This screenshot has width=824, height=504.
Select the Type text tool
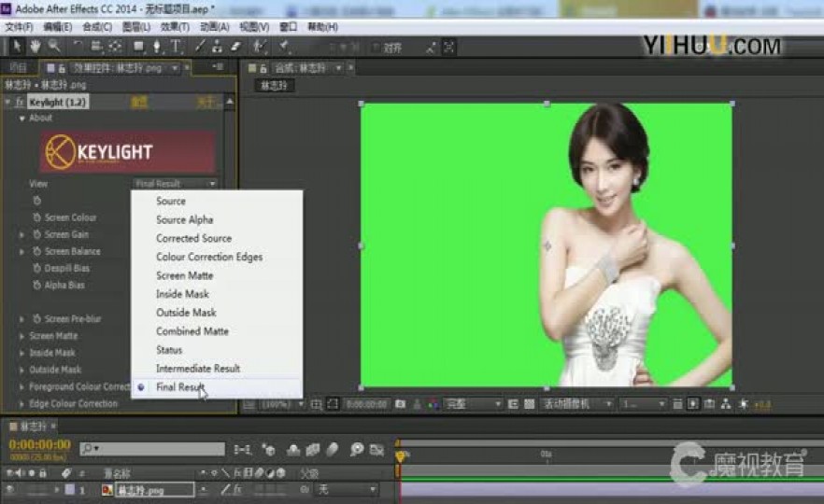176,47
